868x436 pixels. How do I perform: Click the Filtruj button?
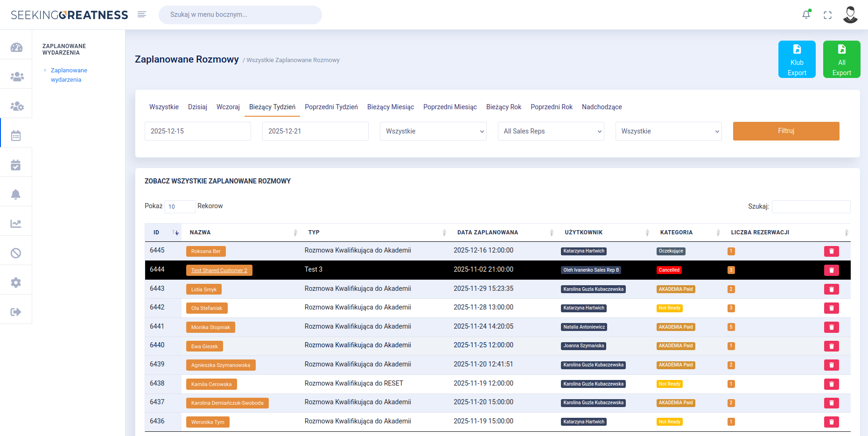pos(786,131)
